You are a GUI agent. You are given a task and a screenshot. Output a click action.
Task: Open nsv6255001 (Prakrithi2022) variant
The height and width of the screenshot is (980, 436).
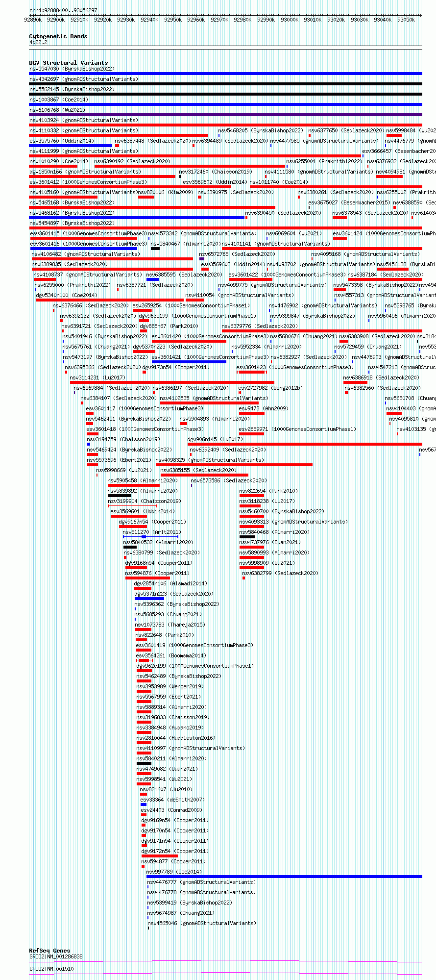coord(324,161)
